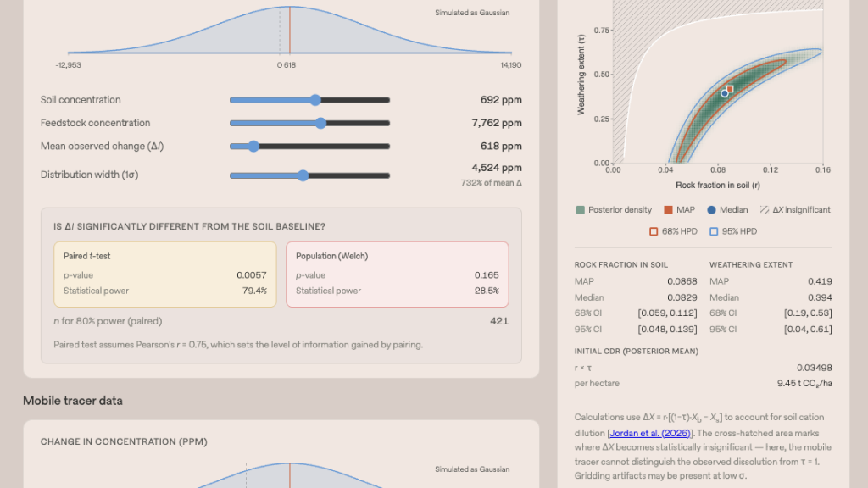Click the Mobile tracer data heading
The height and width of the screenshot is (488, 868).
[x=73, y=401]
